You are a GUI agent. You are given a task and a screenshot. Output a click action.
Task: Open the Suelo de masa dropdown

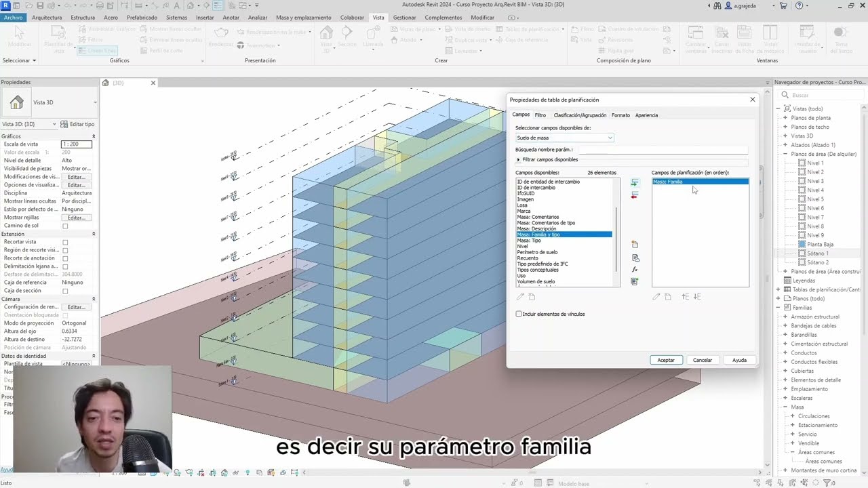[x=564, y=138]
